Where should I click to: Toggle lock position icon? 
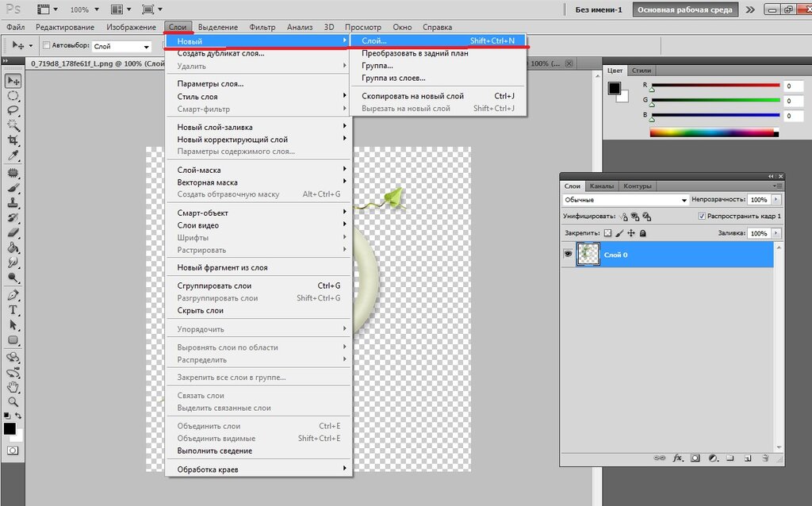pyautogui.click(x=630, y=233)
